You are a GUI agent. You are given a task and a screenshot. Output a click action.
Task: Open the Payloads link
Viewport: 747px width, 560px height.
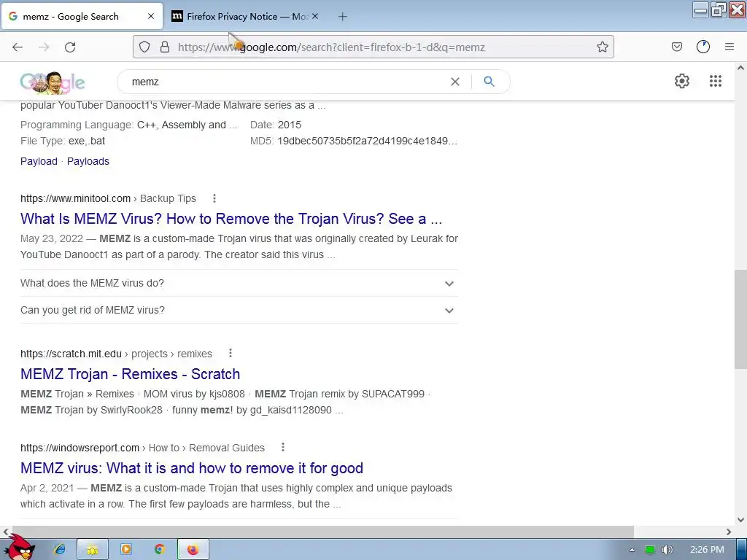click(88, 161)
